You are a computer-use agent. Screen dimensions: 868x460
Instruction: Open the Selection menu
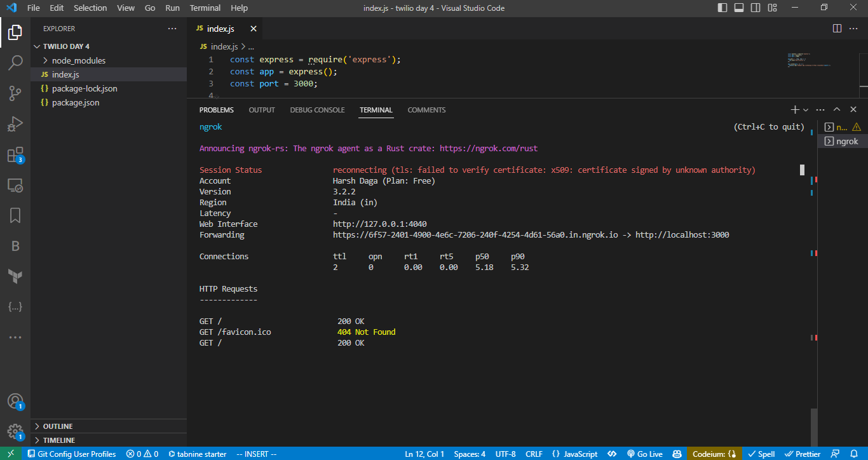[x=90, y=8]
